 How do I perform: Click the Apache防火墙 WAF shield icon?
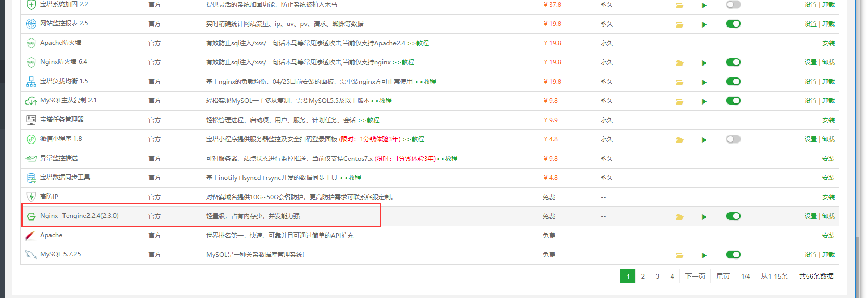(31, 43)
